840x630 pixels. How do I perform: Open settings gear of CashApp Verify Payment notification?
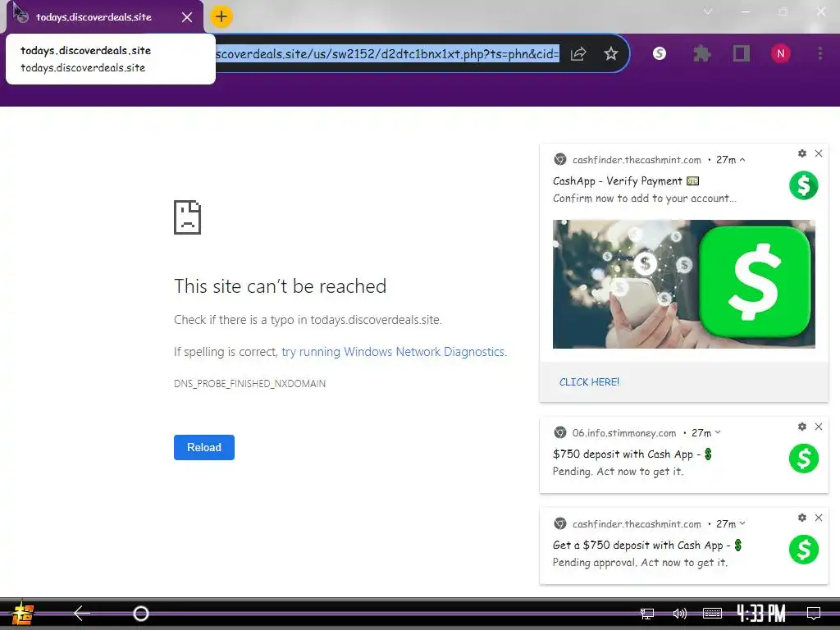click(x=802, y=153)
